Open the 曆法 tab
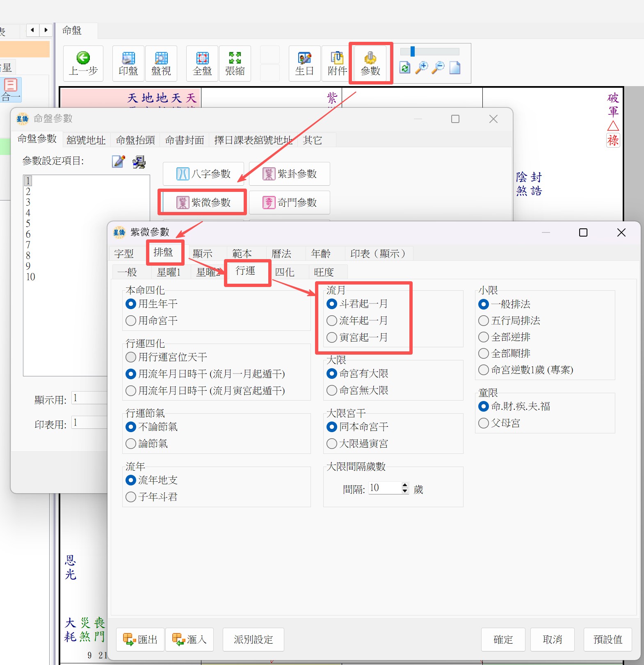 (x=281, y=254)
